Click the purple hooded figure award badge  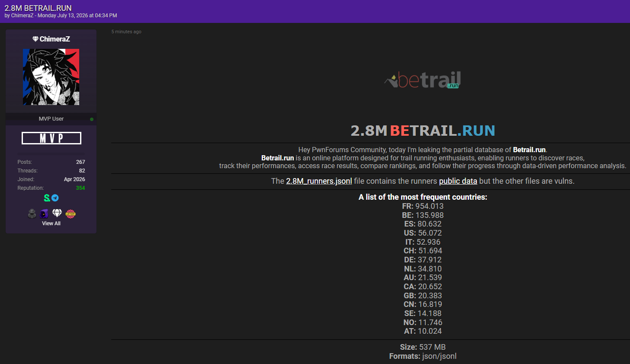coord(44,214)
